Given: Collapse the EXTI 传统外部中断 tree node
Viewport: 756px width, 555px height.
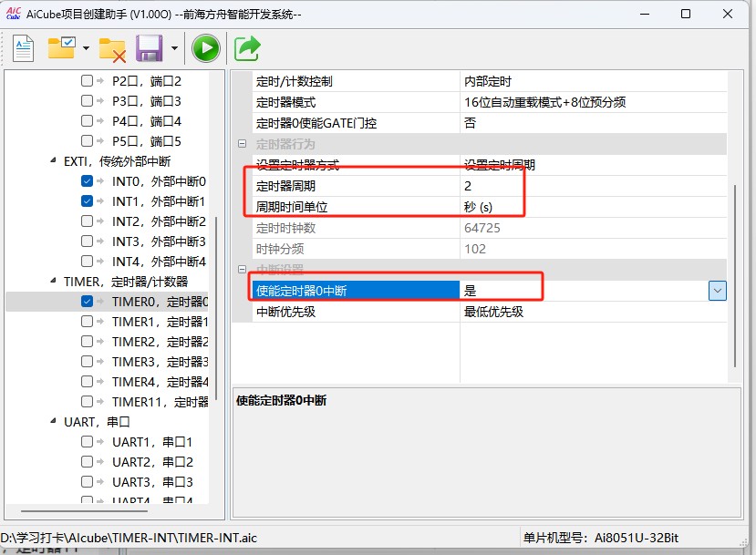Looking at the screenshot, I should (53, 160).
